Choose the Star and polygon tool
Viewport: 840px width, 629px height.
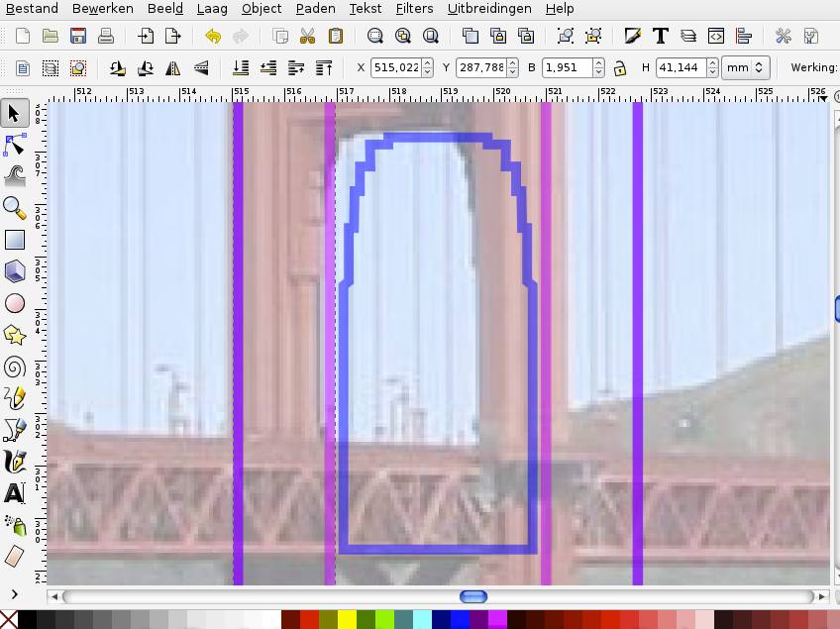point(15,336)
